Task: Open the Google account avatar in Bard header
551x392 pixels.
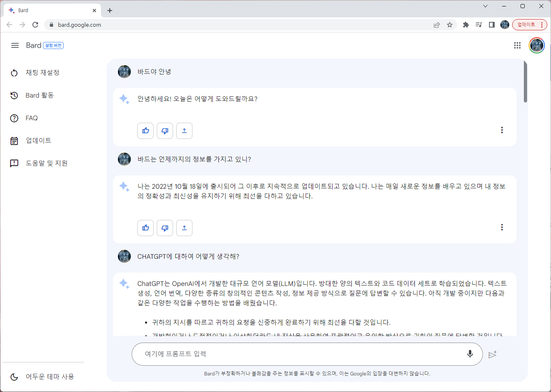Action: pyautogui.click(x=537, y=45)
